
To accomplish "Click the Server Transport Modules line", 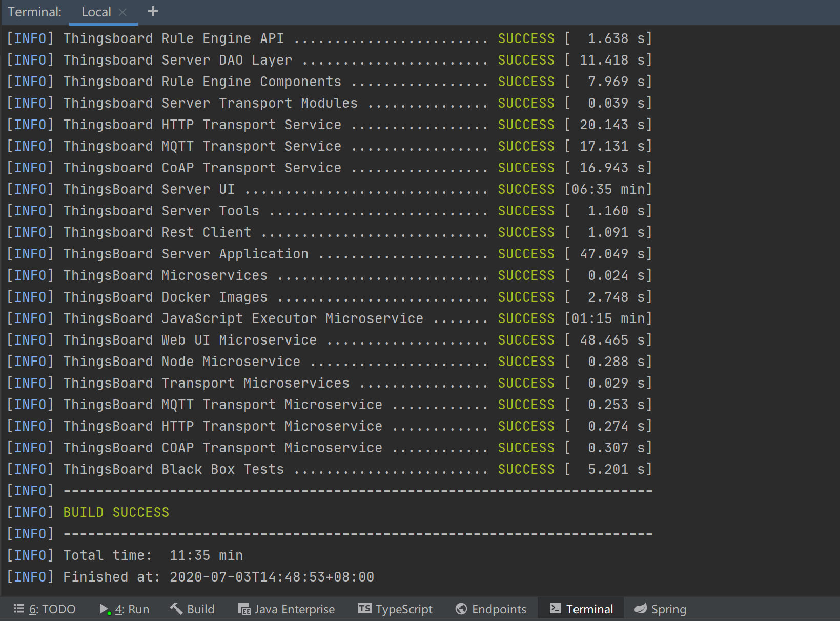I will [329, 103].
